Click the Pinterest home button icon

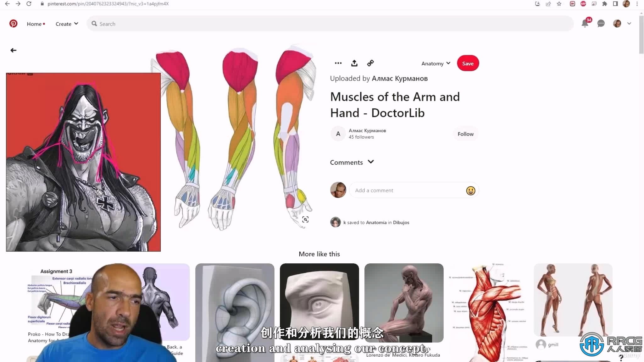click(13, 24)
